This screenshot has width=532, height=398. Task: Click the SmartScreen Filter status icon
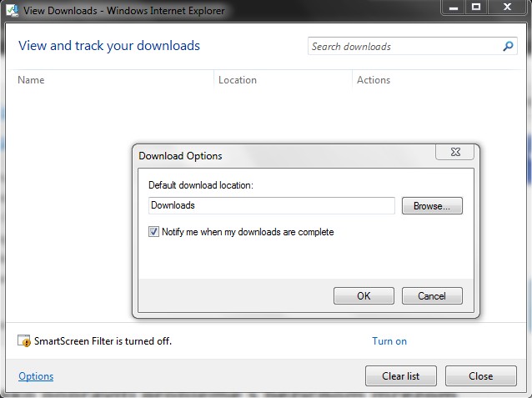pyautogui.click(x=24, y=341)
